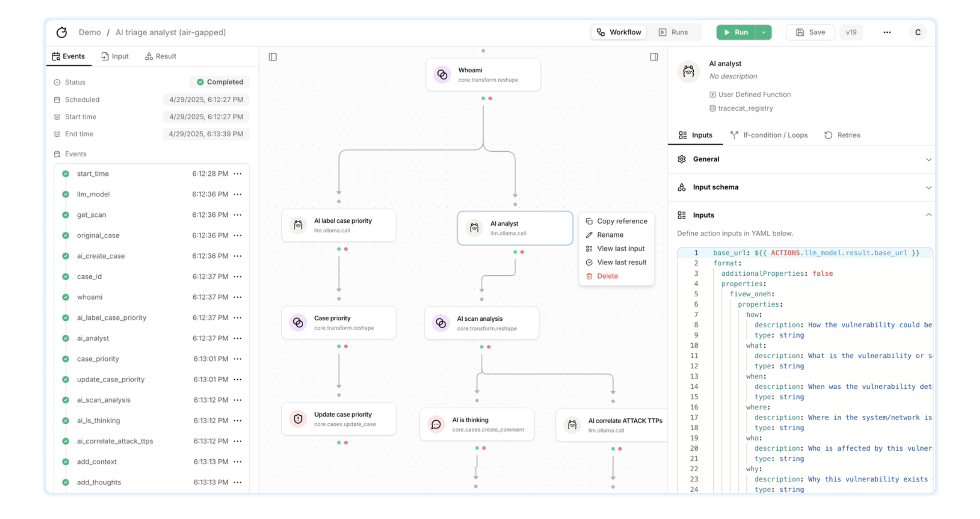Toggle the left sidebar panel icon
980x519 pixels.
pos(273,57)
